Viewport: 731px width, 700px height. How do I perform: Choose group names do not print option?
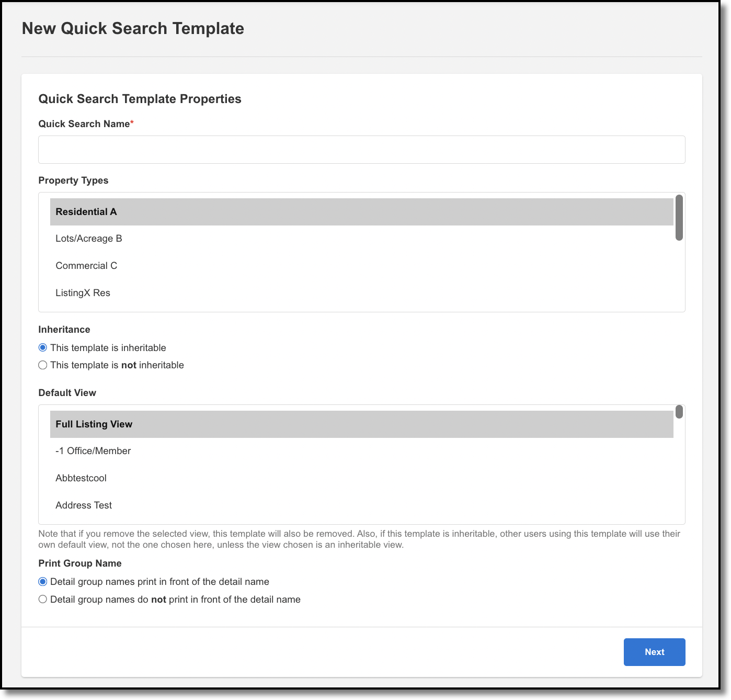coord(43,600)
